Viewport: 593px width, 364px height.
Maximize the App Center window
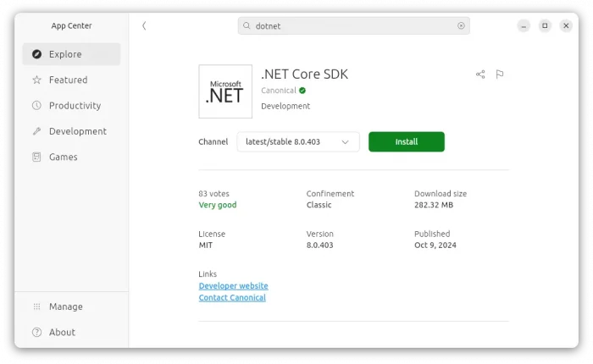pos(545,25)
